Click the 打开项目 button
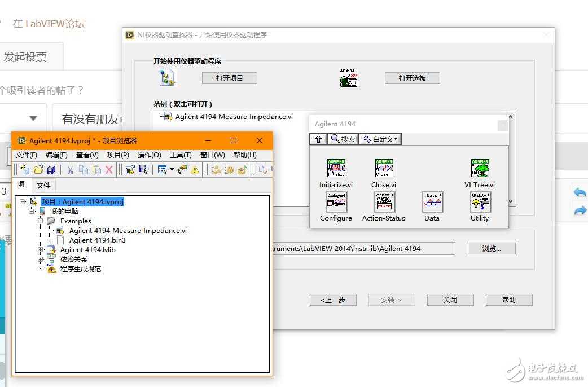The image size is (588, 387). (230, 78)
